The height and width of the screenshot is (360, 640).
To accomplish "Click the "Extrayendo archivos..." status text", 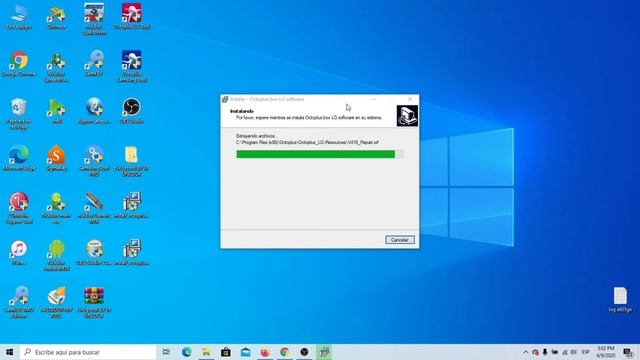I will pos(256,136).
